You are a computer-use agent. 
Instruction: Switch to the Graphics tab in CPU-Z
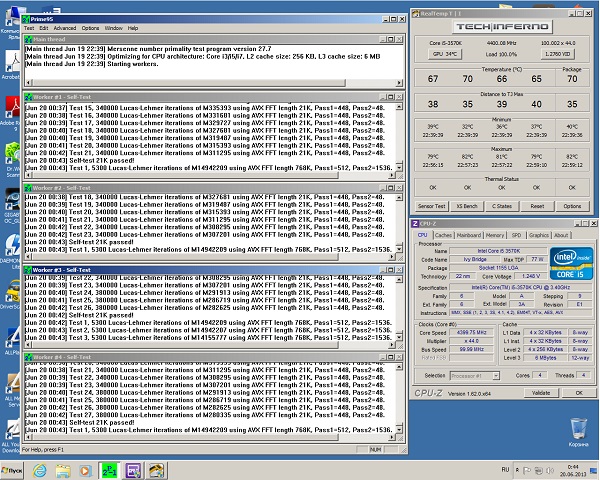(539, 235)
